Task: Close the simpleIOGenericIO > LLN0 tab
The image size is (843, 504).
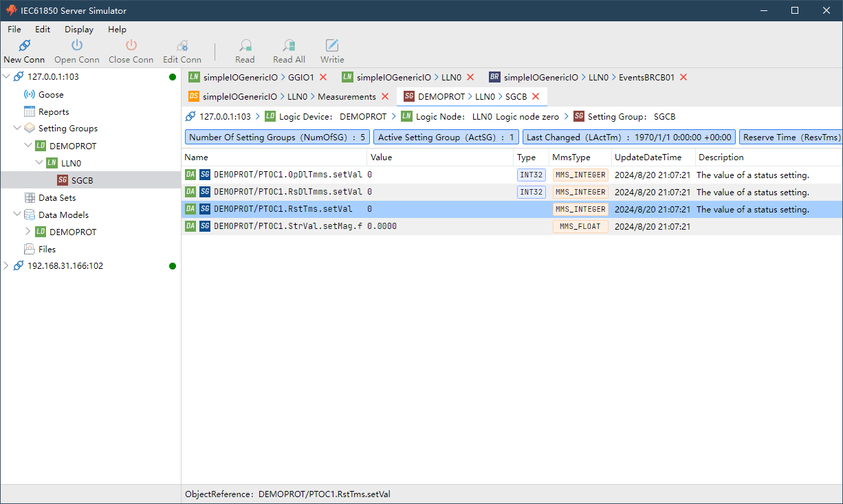Action: point(470,77)
